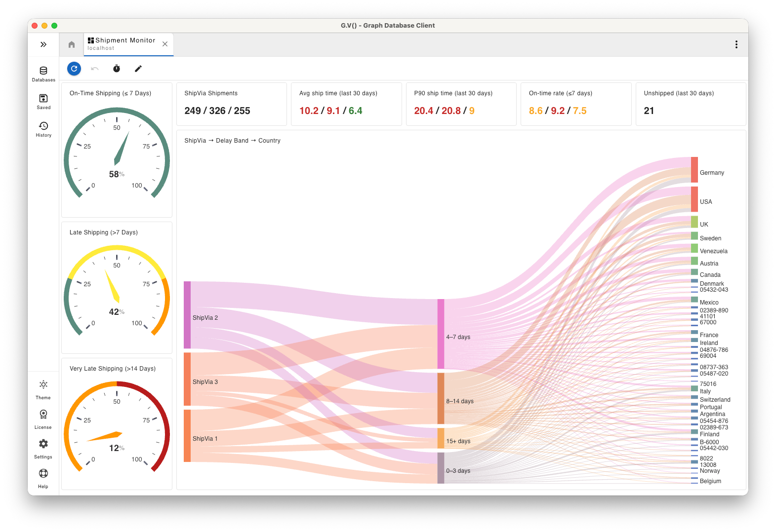Click the Avg ship time value 10.2 / 9.1 / 6.4
This screenshot has height=532, width=776.
[x=331, y=111]
